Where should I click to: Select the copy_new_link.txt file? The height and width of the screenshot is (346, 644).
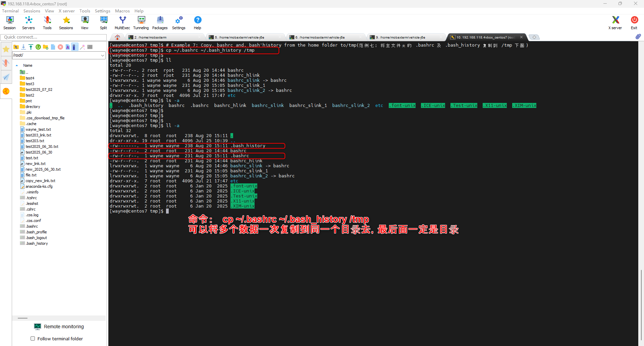tap(38, 181)
